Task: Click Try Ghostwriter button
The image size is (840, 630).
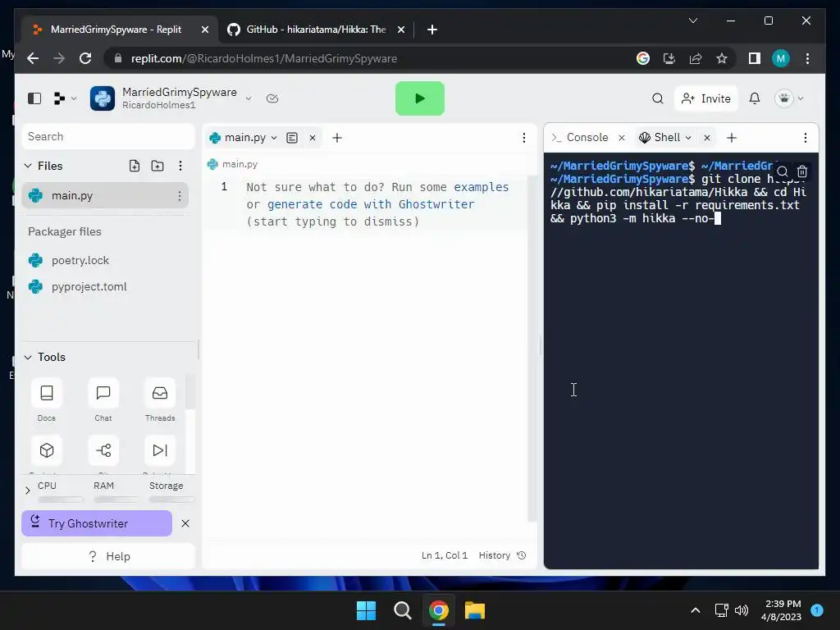Action: [97, 523]
